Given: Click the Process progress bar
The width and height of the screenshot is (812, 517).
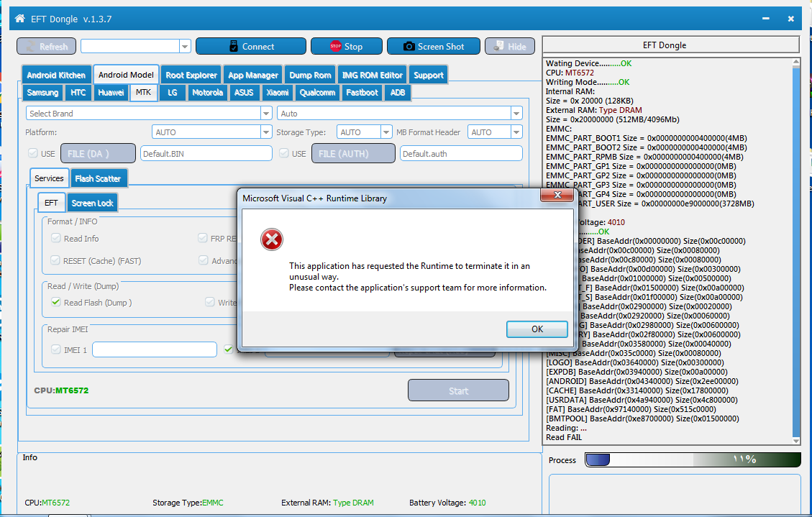Looking at the screenshot, I should coord(693,459).
